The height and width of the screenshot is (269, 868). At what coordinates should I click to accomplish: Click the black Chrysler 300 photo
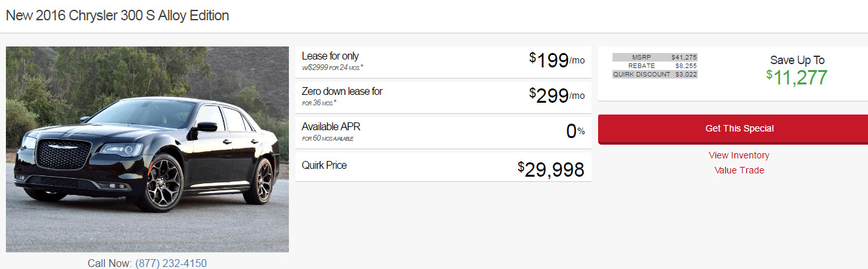147,149
